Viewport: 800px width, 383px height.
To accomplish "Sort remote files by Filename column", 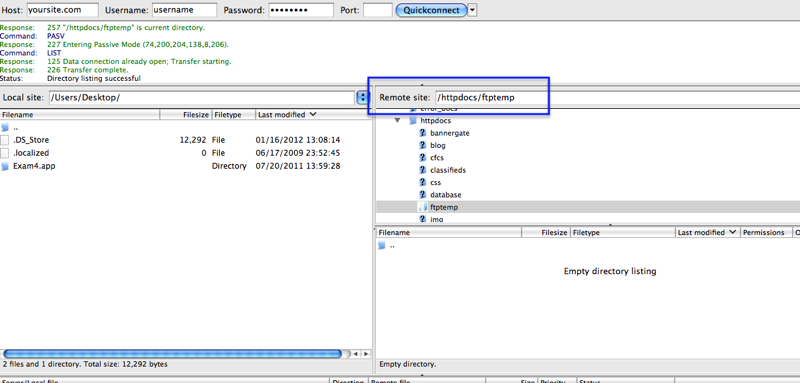I will point(449,233).
